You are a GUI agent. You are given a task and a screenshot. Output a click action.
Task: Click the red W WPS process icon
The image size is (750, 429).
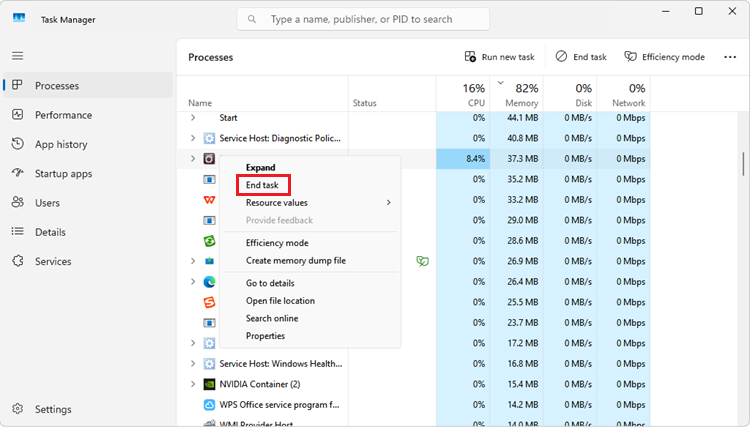coord(209,200)
